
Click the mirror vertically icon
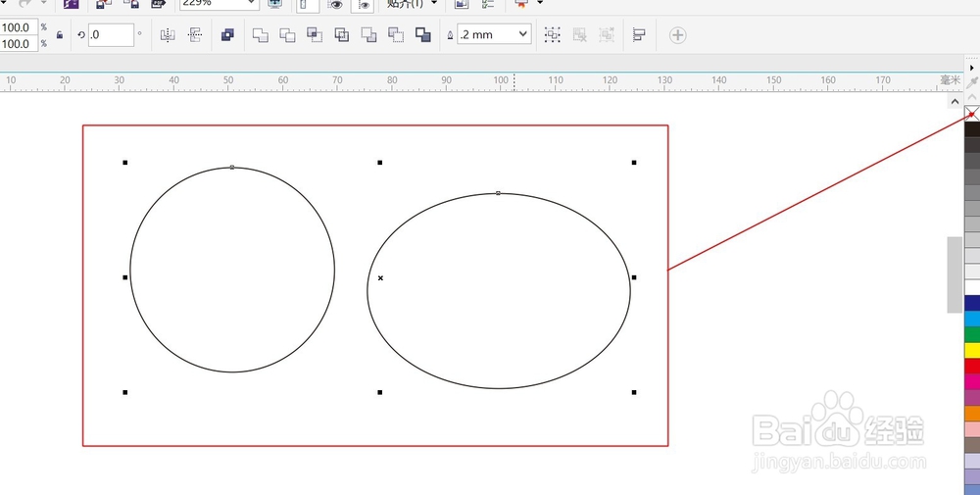click(195, 35)
